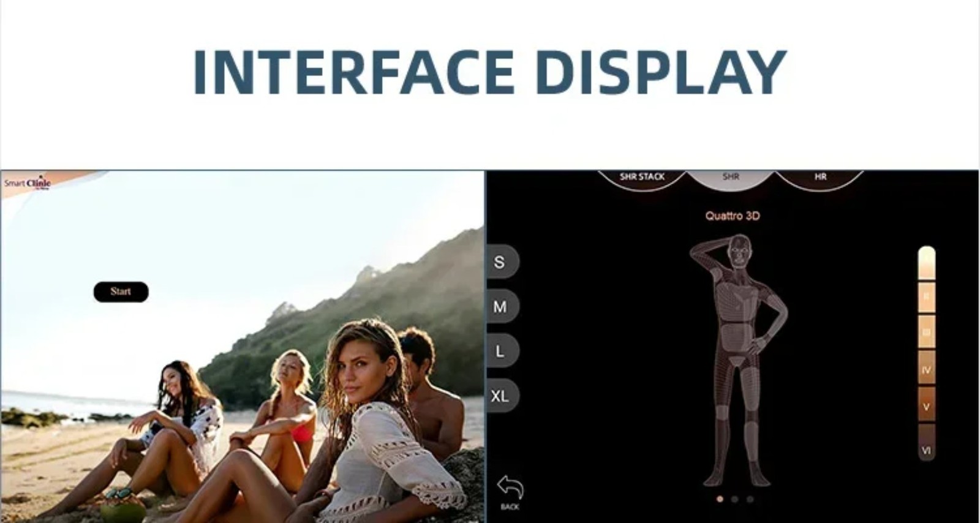Select the XL spot size button
This screenshot has width=980, height=523.
pos(501,396)
